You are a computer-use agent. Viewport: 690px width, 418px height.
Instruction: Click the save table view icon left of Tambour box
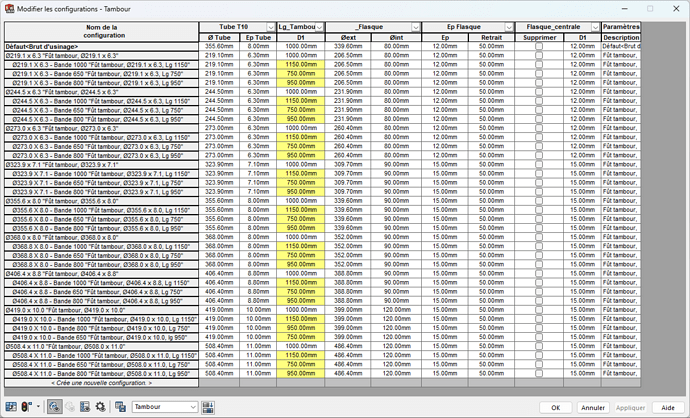coord(120,407)
